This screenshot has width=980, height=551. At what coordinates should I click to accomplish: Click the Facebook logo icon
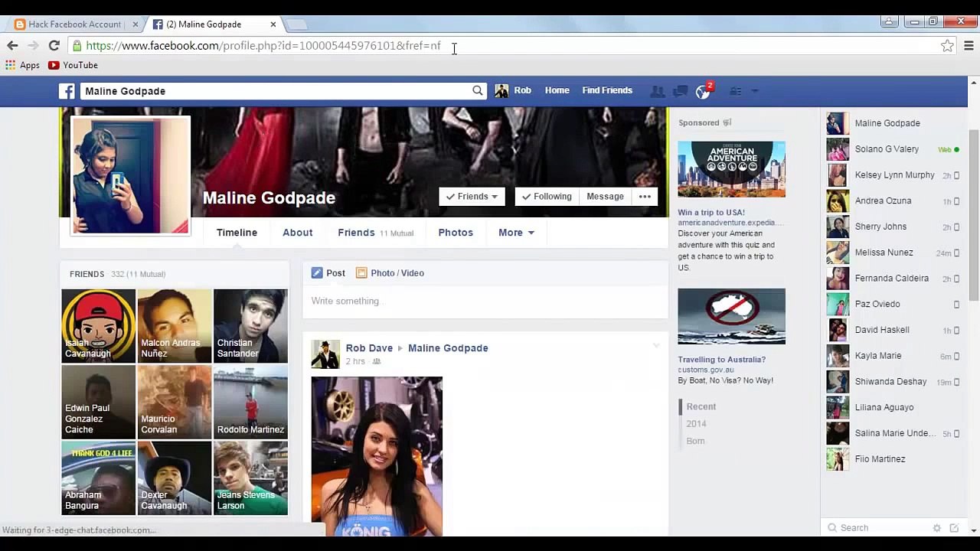coord(67,91)
